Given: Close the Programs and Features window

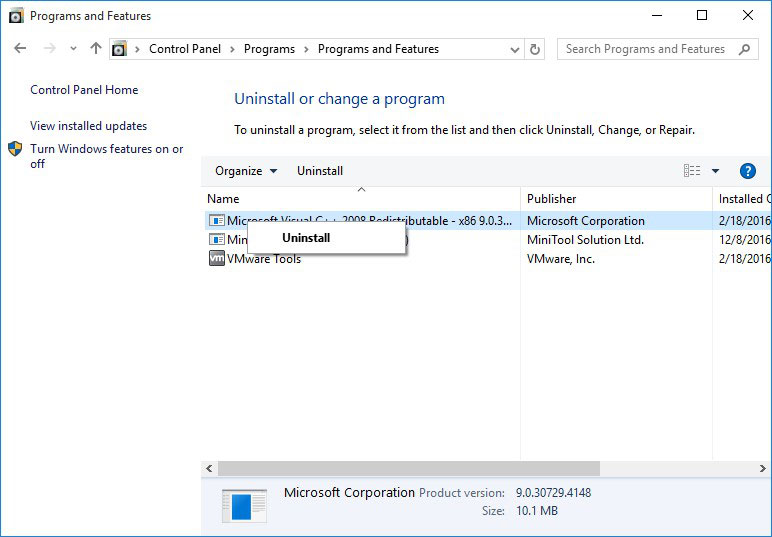Looking at the screenshot, I should (748, 15).
